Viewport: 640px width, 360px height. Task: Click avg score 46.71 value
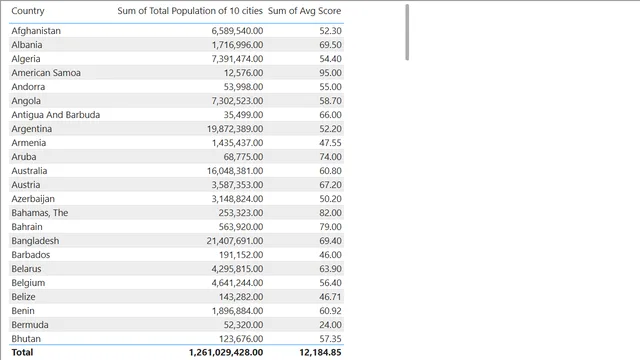(x=330, y=297)
